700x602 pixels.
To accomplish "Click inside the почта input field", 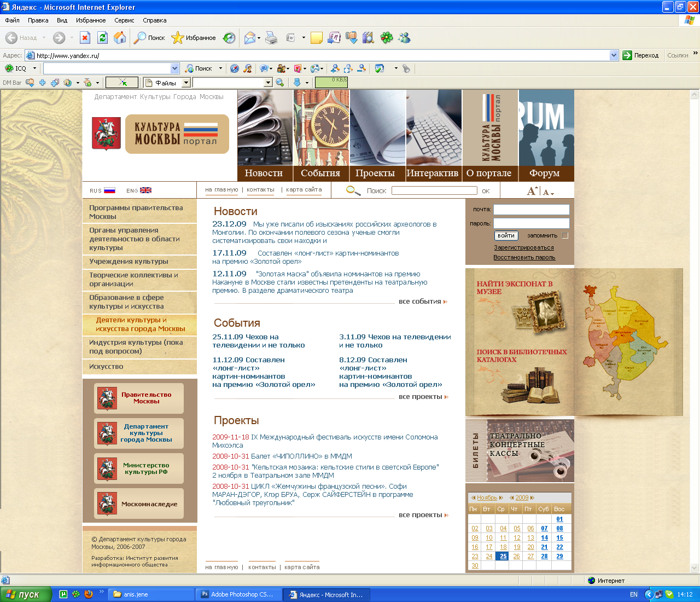I will click(x=531, y=210).
